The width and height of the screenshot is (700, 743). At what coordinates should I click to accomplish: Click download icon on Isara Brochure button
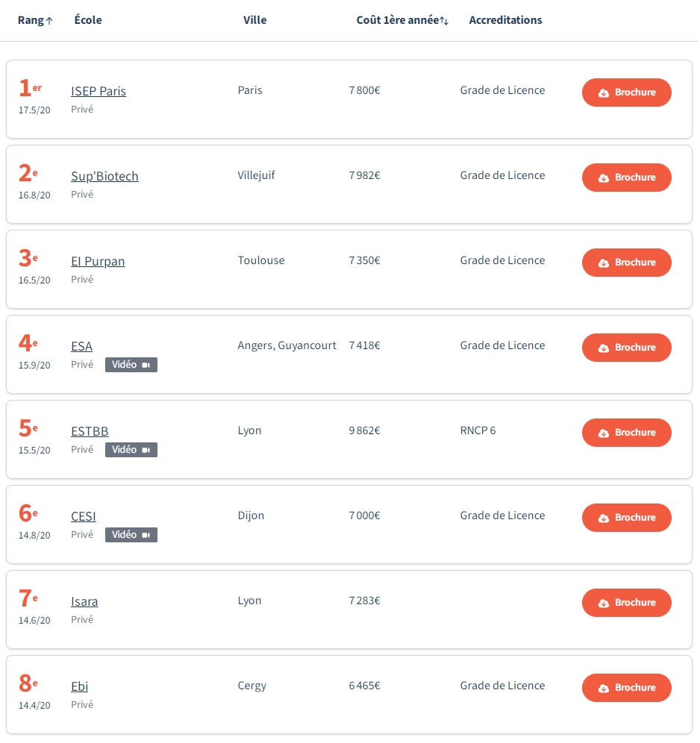tap(604, 604)
